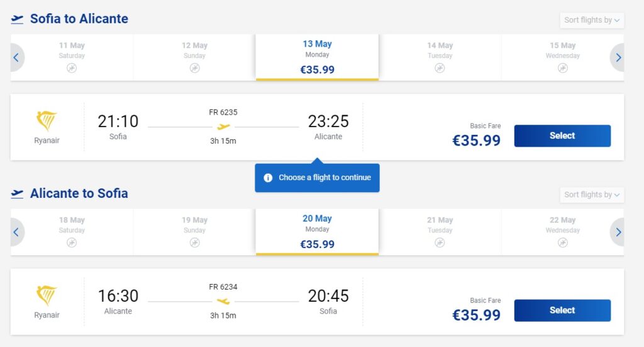Click no-flight icon under 19 May Sunday
Screen dimensions: 644x347
tap(194, 242)
